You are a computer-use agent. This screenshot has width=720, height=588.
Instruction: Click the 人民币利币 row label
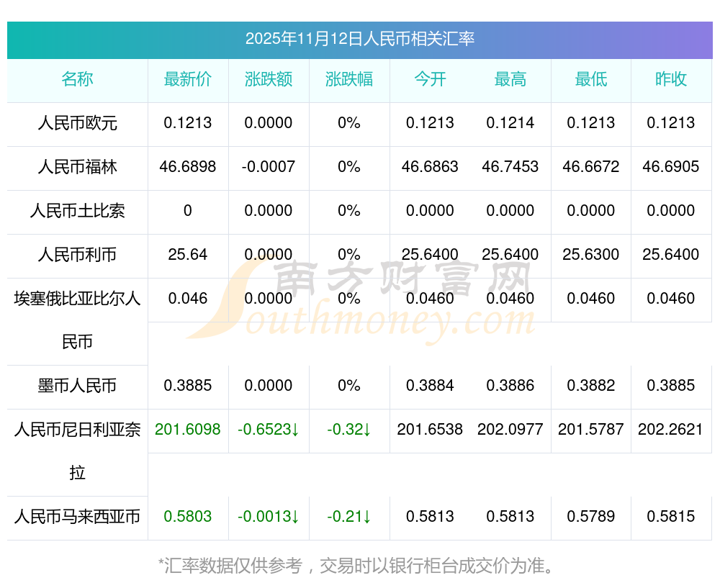tap(77, 255)
